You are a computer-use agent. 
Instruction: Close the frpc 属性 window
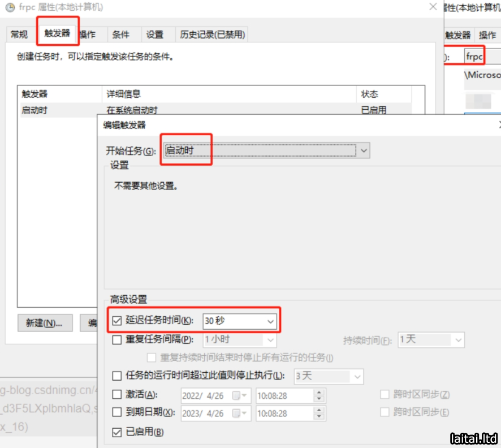coord(433,7)
